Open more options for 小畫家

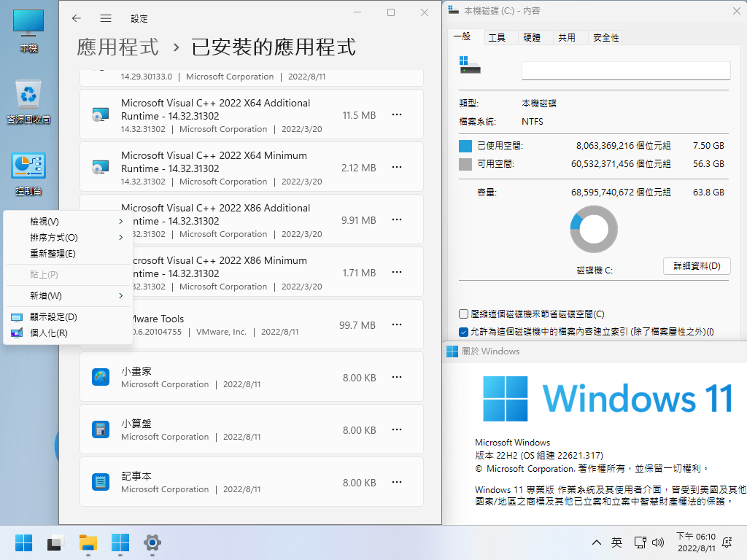tap(397, 377)
